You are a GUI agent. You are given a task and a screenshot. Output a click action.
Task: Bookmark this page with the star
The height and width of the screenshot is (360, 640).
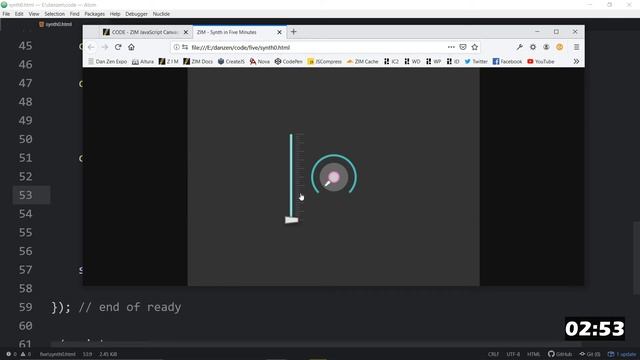point(475,47)
